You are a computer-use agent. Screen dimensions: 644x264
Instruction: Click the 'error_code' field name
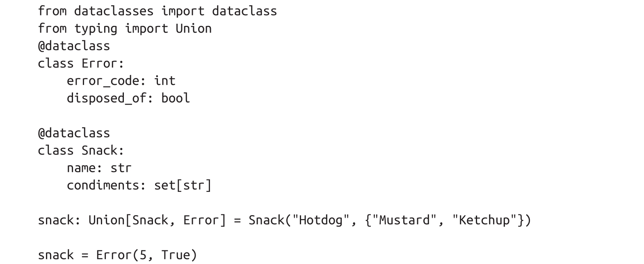point(103,81)
